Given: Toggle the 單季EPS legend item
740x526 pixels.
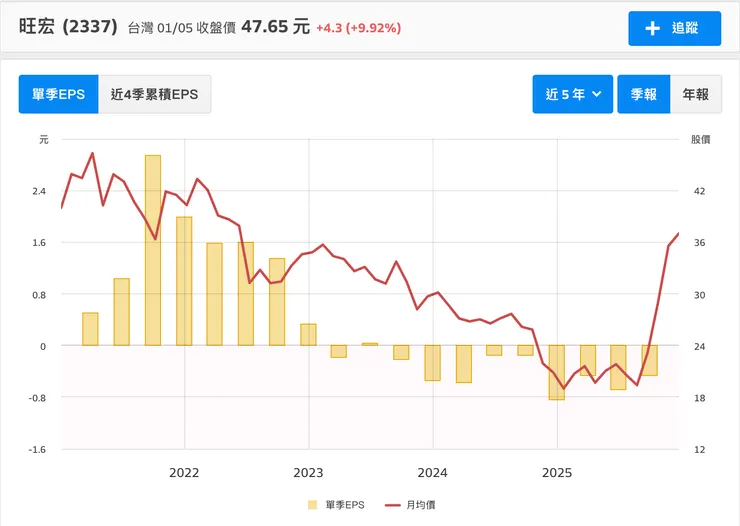Looking at the screenshot, I should (336, 505).
